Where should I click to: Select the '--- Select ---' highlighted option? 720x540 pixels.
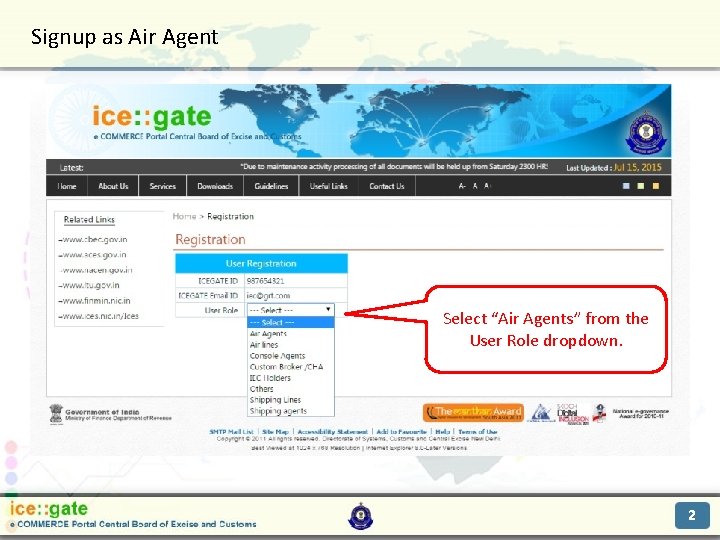[x=291, y=322]
